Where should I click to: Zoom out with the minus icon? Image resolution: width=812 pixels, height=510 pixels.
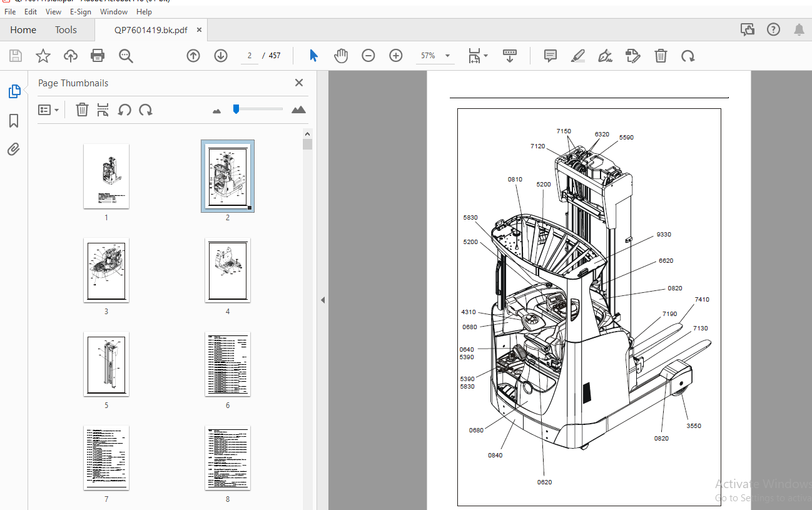(x=368, y=56)
